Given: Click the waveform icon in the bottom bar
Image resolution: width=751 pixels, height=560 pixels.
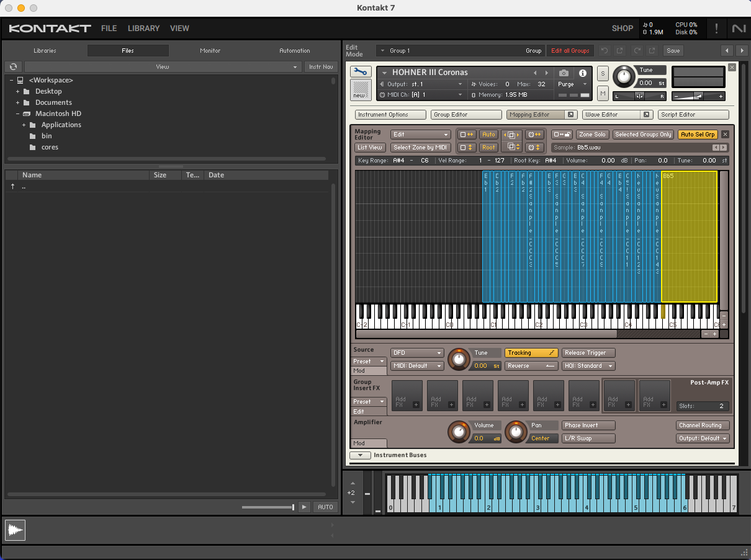Looking at the screenshot, I should tap(15, 530).
